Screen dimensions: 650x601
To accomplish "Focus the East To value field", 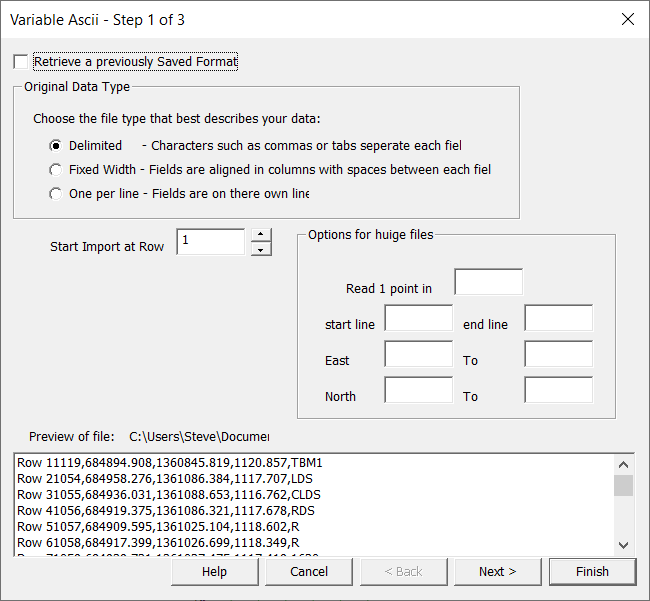I will pyautogui.click(x=558, y=354).
